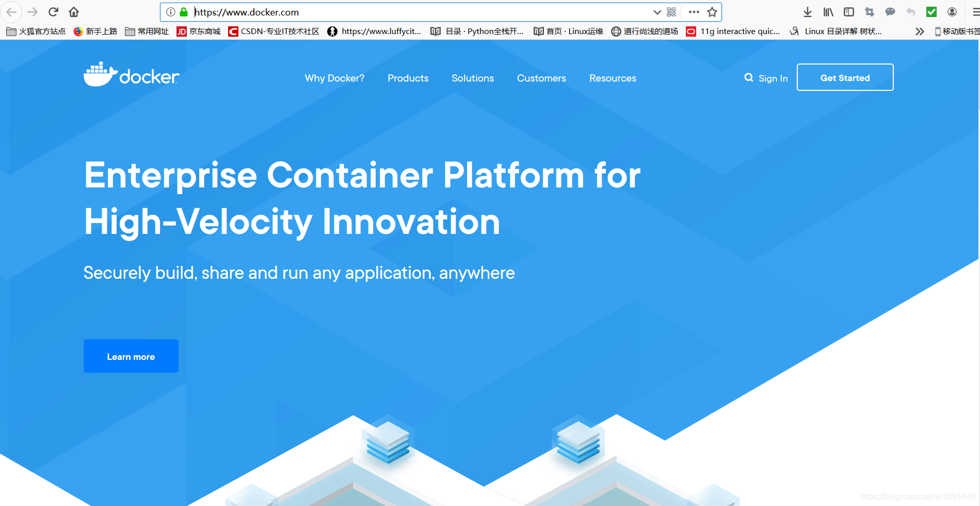
Task: Open the Solutions menu
Action: tap(473, 78)
